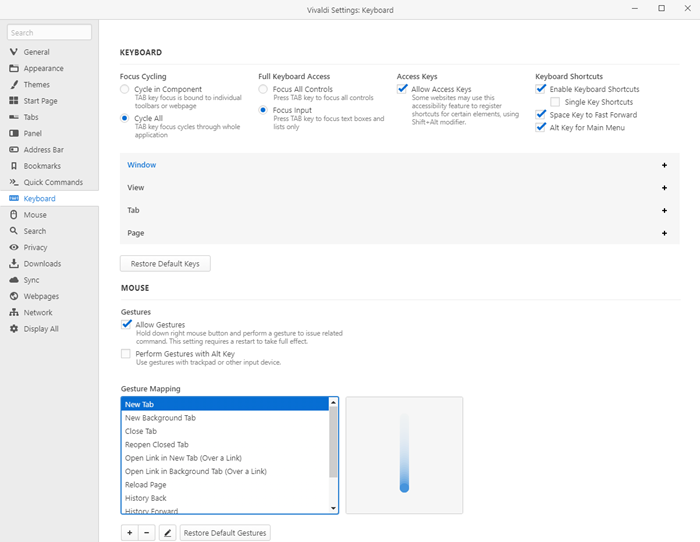Open Display All settings

coord(49,329)
